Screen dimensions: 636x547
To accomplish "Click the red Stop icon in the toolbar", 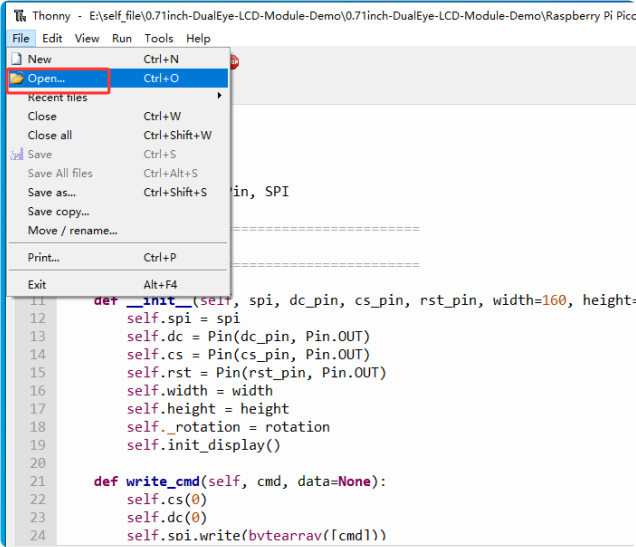I will 235,62.
